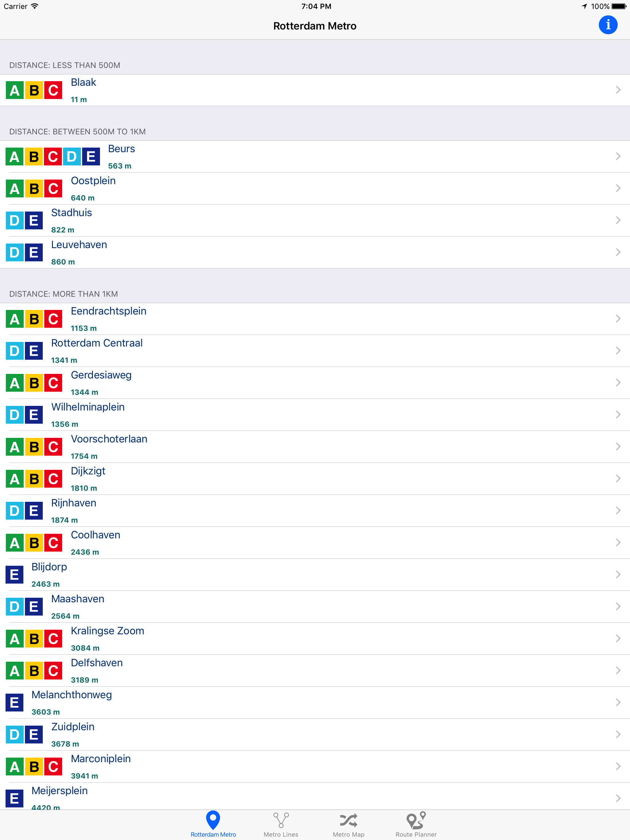Click line C badge for Delfshaven
The image size is (630, 840).
click(x=53, y=671)
